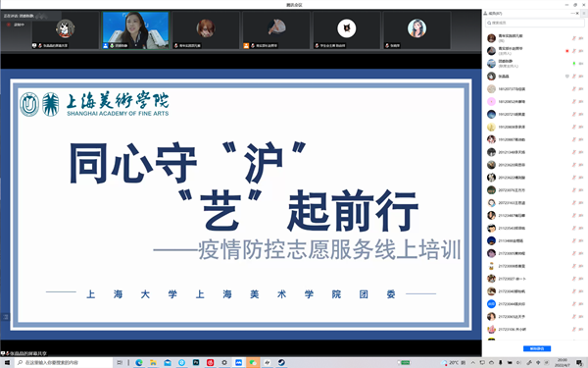Click the search members input field

point(534,23)
